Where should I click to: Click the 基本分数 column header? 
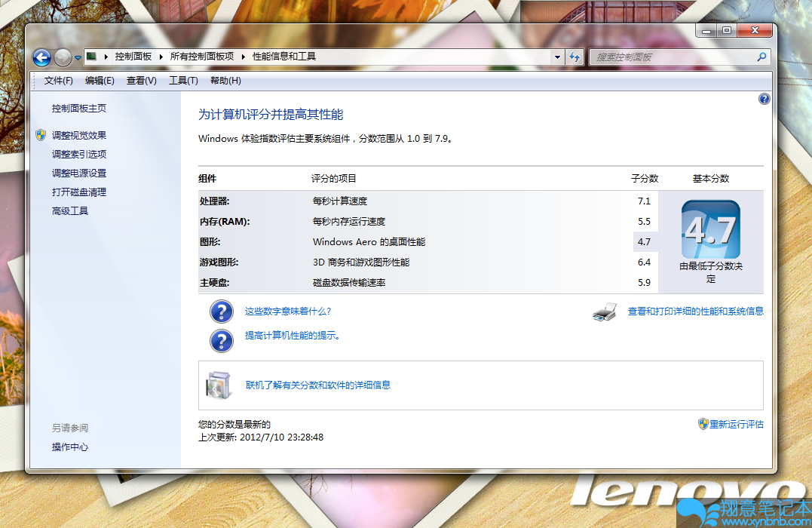pos(711,179)
